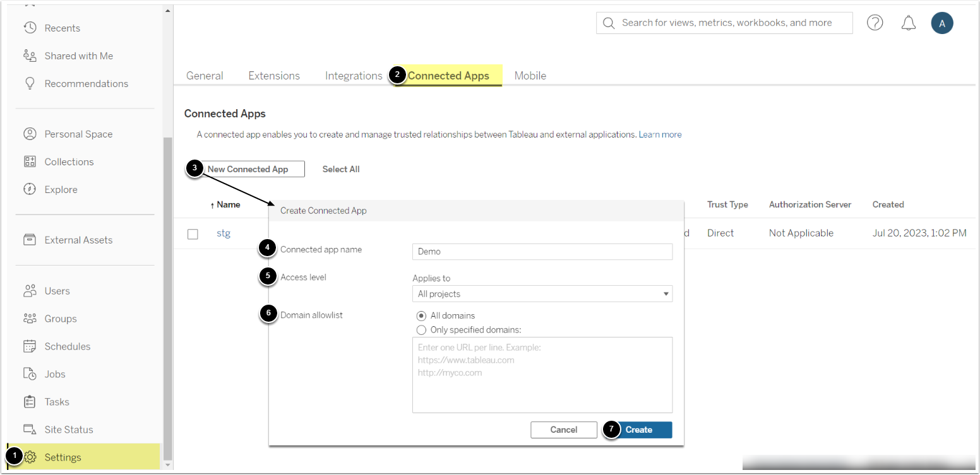The image size is (980, 475).
Task: Switch to the Extensions tab
Action: click(274, 76)
